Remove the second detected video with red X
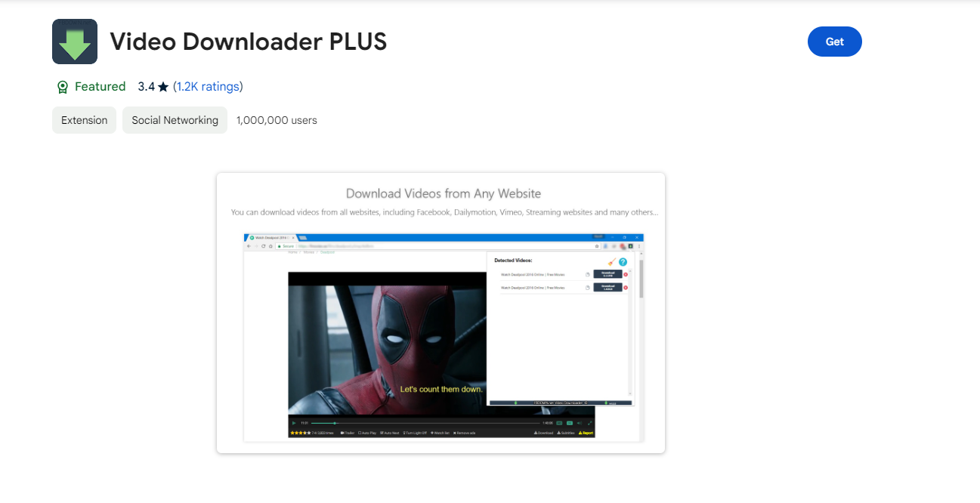The image size is (980, 503). [626, 287]
